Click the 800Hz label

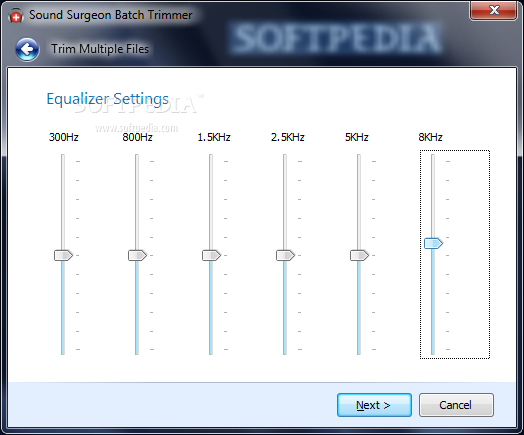click(137, 137)
